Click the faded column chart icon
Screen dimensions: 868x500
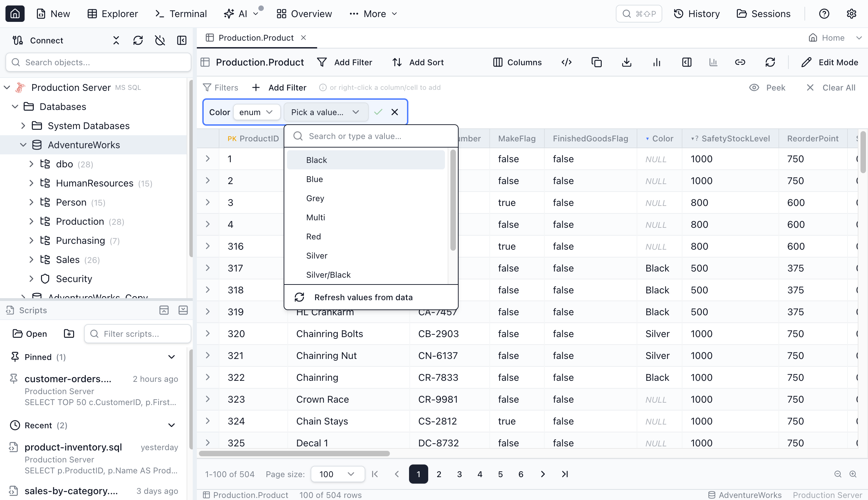[714, 62]
